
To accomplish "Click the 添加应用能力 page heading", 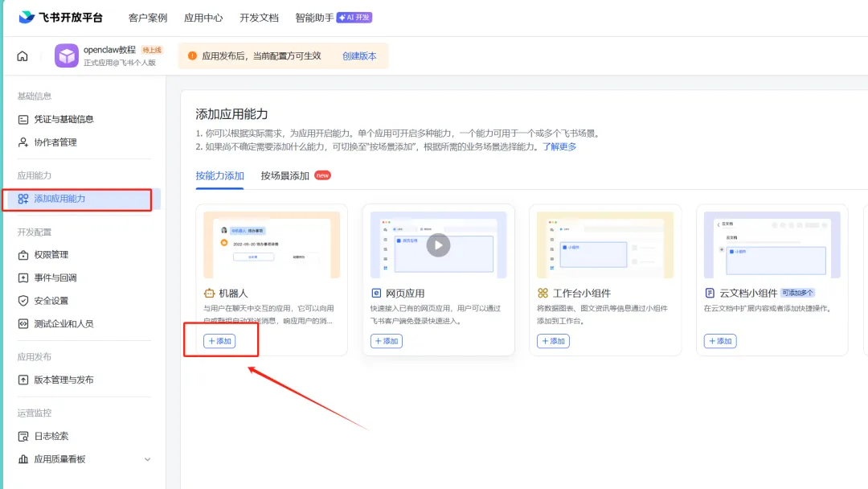I will click(232, 115).
